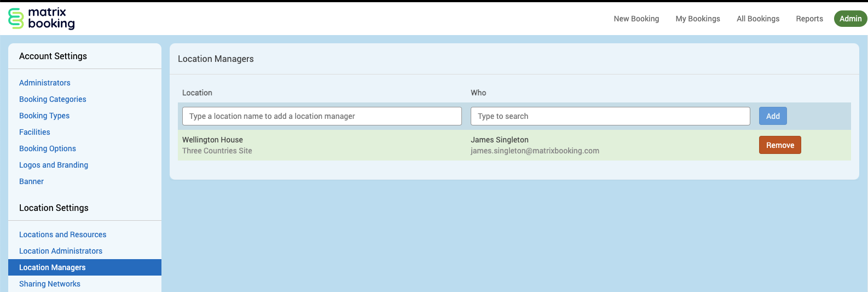Open the Booking Categories link

pos(53,99)
